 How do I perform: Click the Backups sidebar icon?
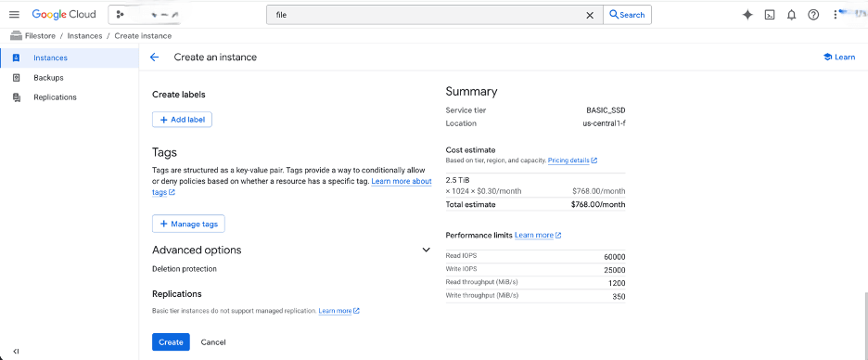16,78
